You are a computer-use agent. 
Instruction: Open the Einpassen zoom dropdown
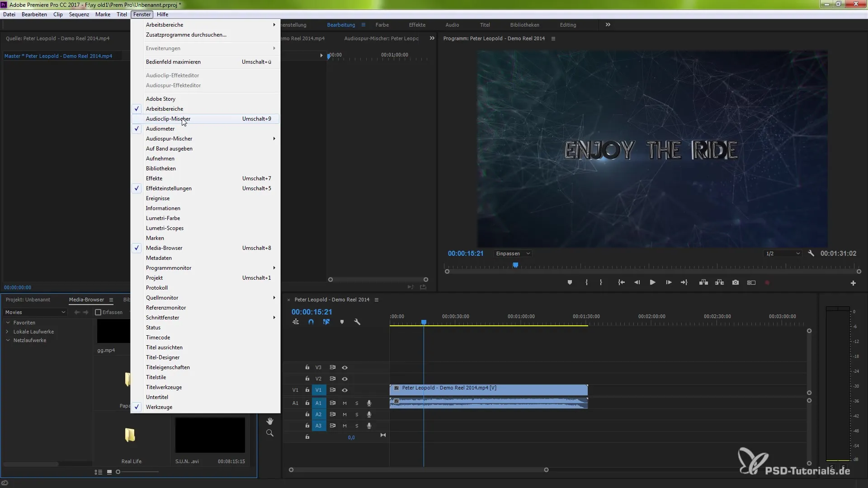point(513,253)
